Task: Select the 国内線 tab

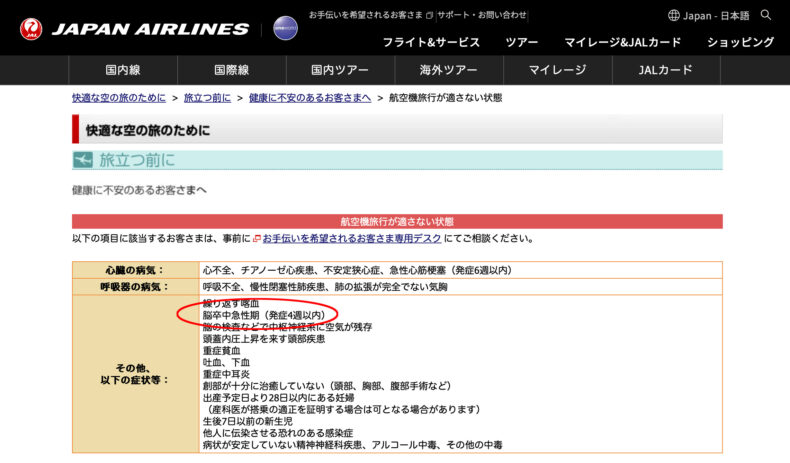Action: click(122, 70)
